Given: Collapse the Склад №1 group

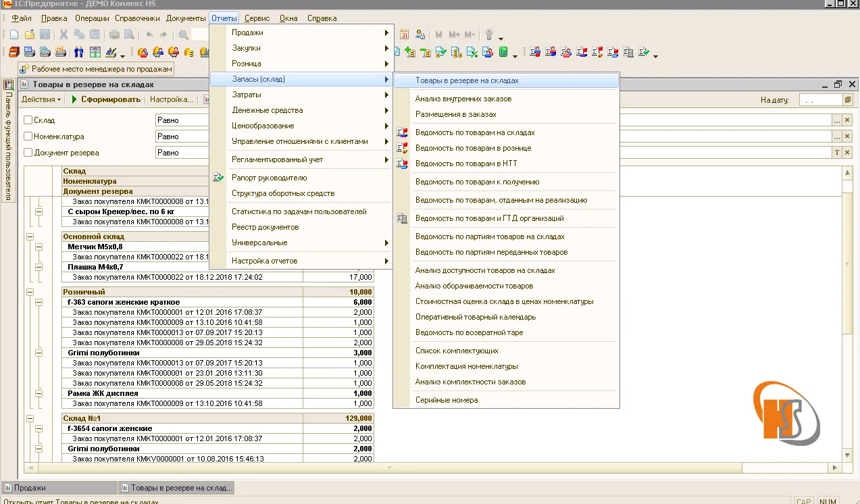Looking at the screenshot, I should pos(30,419).
